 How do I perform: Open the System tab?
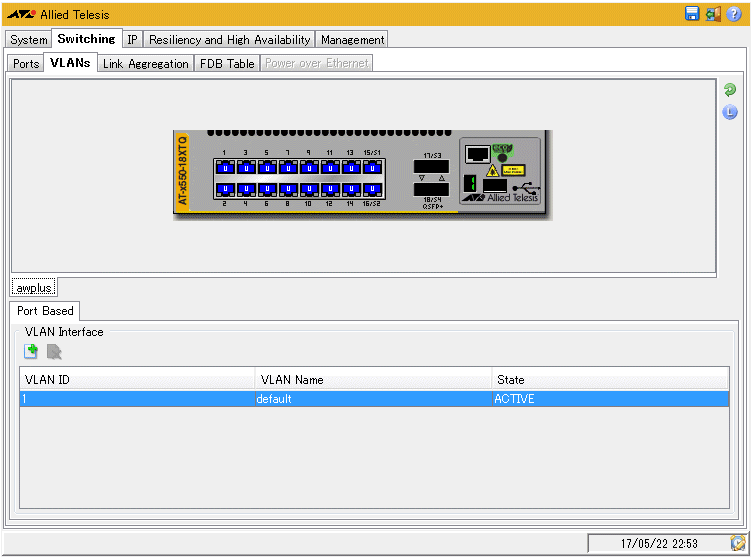click(x=29, y=40)
